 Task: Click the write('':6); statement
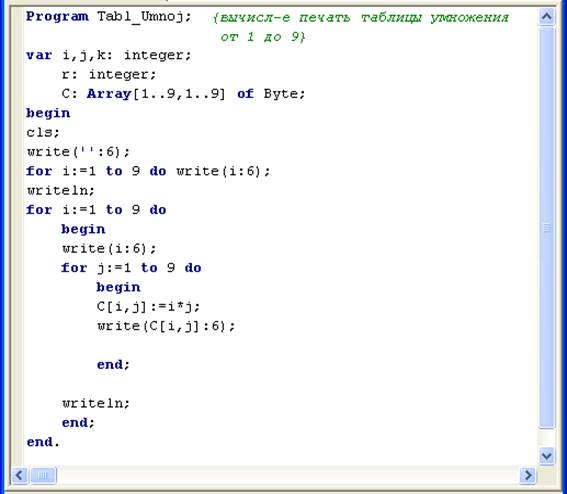[x=78, y=152]
